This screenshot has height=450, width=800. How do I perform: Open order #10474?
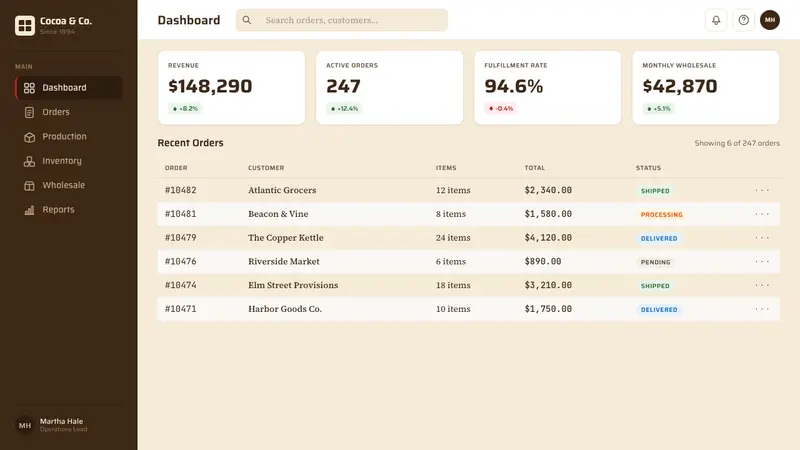pyautogui.click(x=181, y=285)
